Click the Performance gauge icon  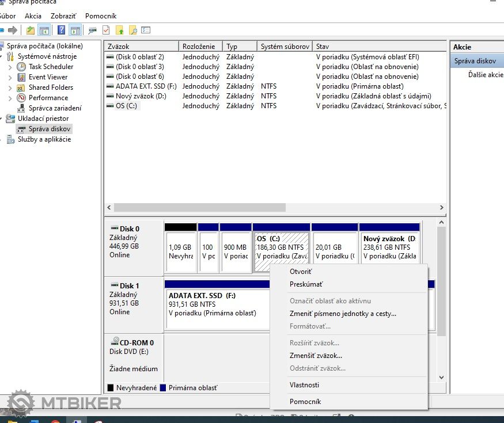coord(21,98)
